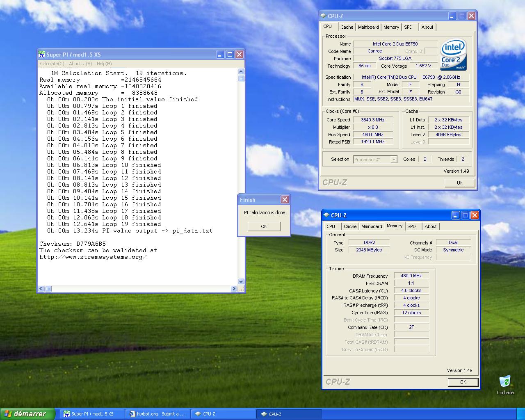
Task: Click the Super PI title bar icon
Action: (42, 55)
